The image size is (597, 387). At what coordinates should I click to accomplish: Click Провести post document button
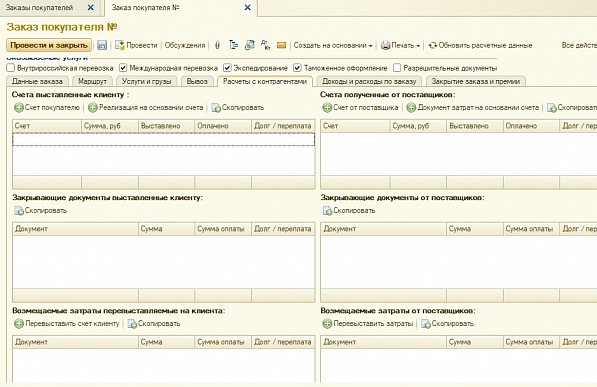pyautogui.click(x=136, y=45)
